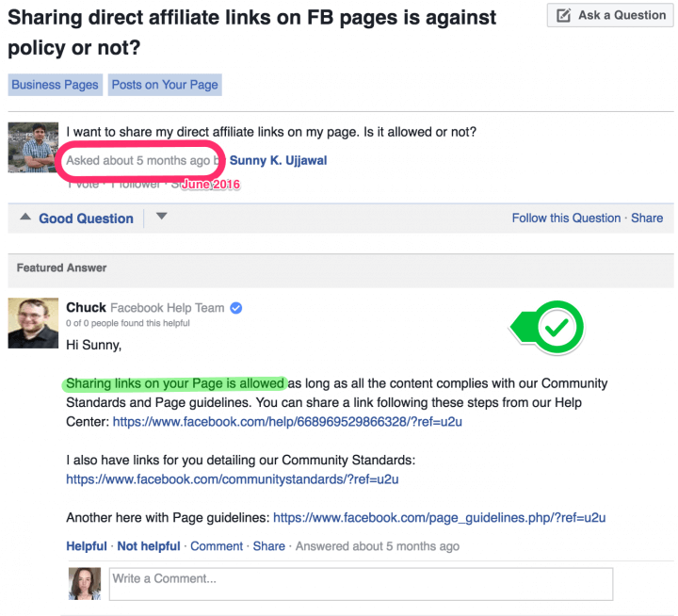The width and height of the screenshot is (678, 616).
Task: Upvote with the Good Question arrow
Action: point(25,217)
